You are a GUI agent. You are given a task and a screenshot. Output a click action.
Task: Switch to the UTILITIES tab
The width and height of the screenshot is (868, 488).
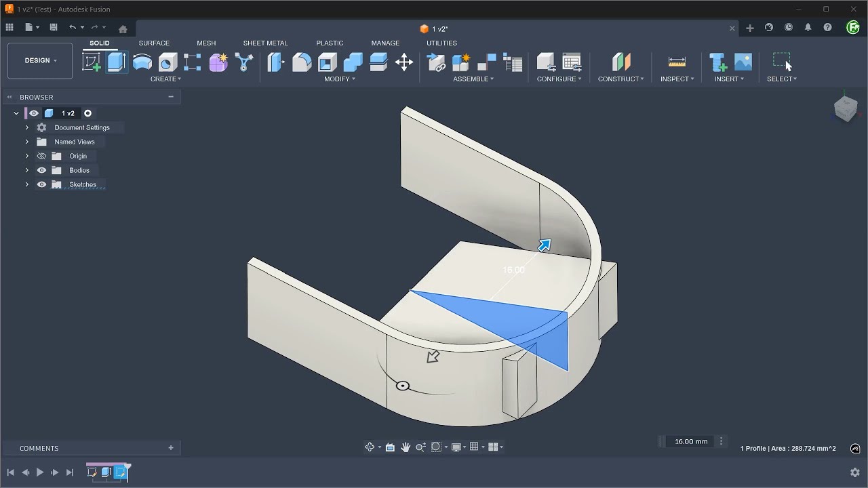(x=441, y=43)
